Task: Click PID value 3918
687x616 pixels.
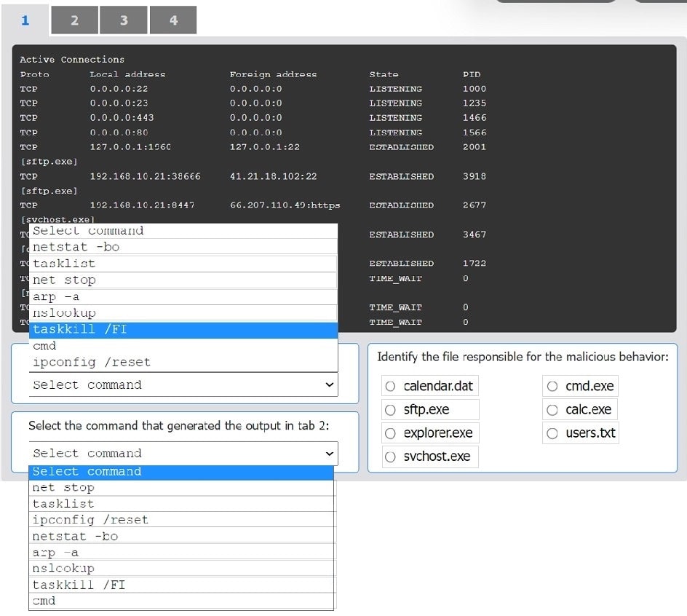Action: point(474,177)
